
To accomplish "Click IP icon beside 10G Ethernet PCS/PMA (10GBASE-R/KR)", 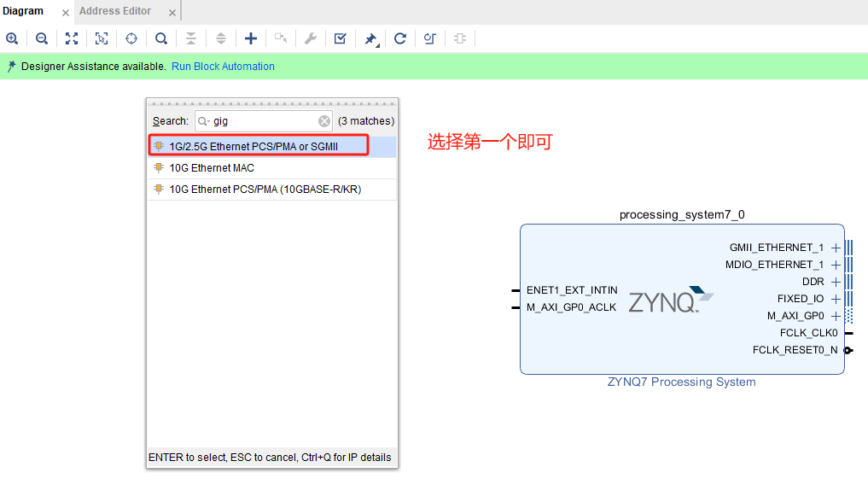I will (x=159, y=190).
